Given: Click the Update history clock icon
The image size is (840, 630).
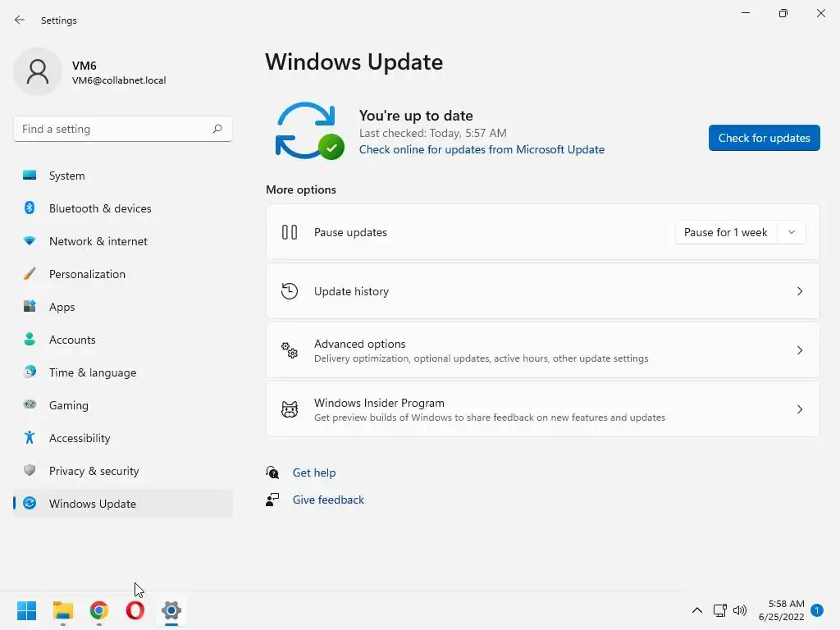Looking at the screenshot, I should (x=290, y=291).
